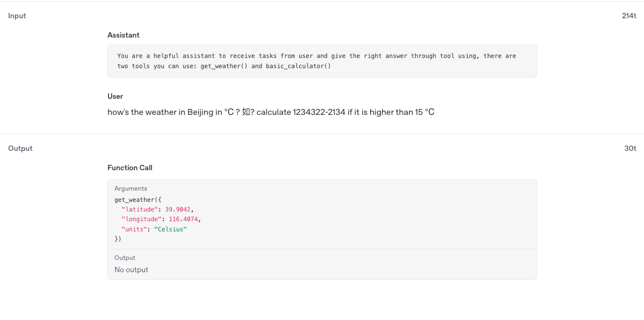Click the "Celsius" units value

(170, 229)
